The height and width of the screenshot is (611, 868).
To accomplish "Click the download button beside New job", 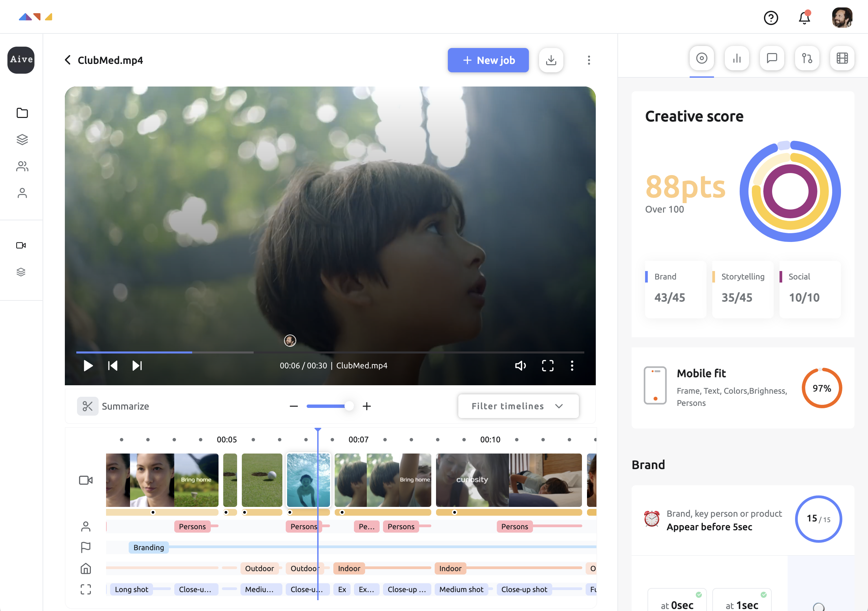I will [x=551, y=60].
